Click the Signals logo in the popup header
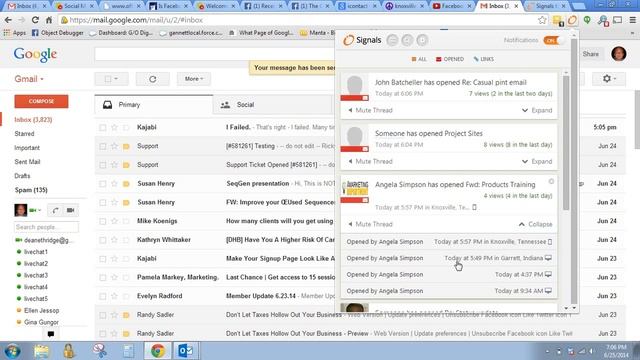640x360 pixels. 362,40
